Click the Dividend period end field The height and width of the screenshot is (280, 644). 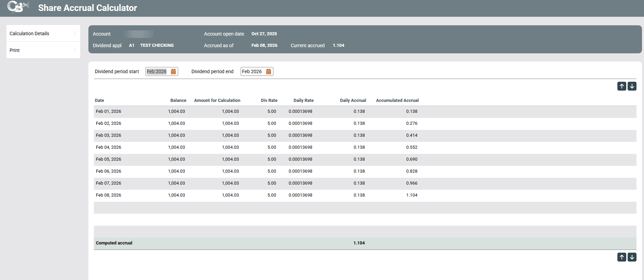coord(252,71)
